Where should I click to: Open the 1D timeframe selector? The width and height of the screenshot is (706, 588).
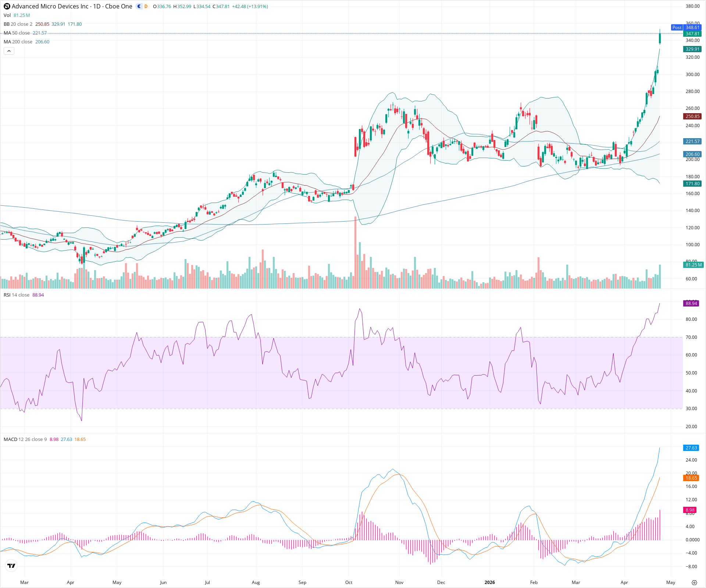(x=98, y=6)
